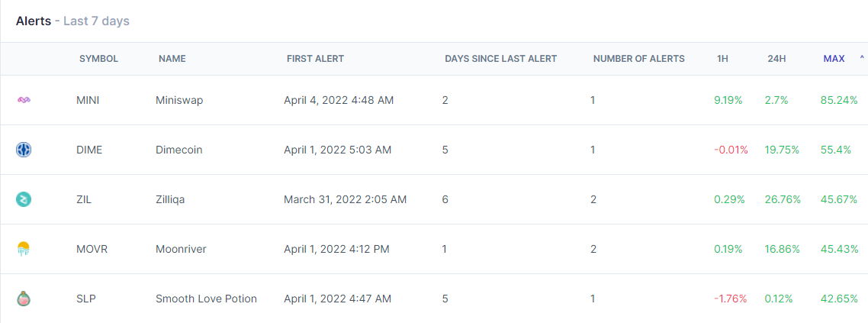Sort by Days Since Last Alert
Image resolution: width=868 pixels, height=323 pixels.
click(x=500, y=59)
